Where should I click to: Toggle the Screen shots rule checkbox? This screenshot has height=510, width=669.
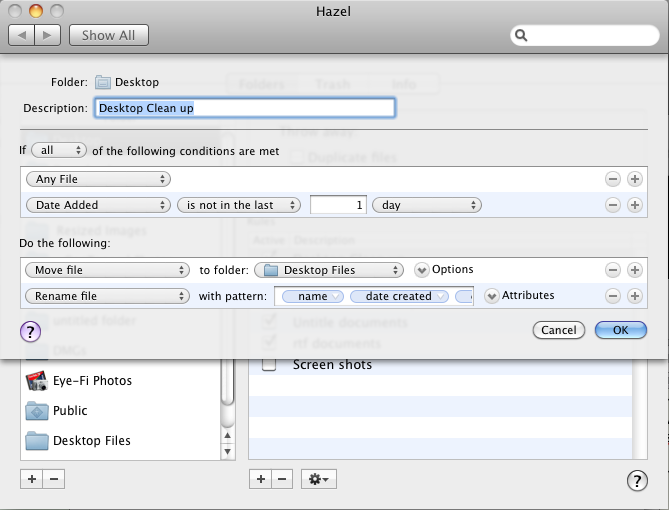click(x=269, y=365)
